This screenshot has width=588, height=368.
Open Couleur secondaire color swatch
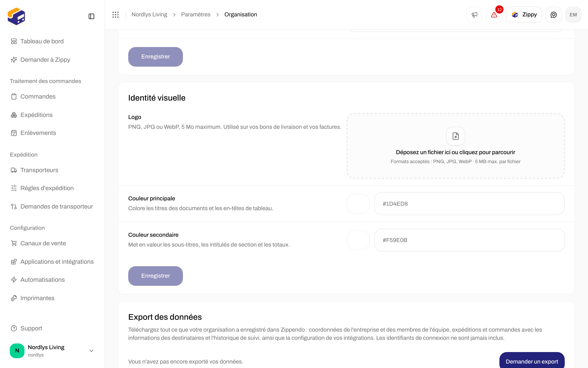(358, 240)
